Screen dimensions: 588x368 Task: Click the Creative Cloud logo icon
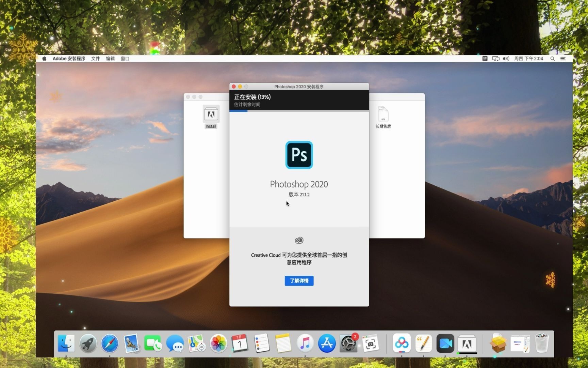point(299,241)
